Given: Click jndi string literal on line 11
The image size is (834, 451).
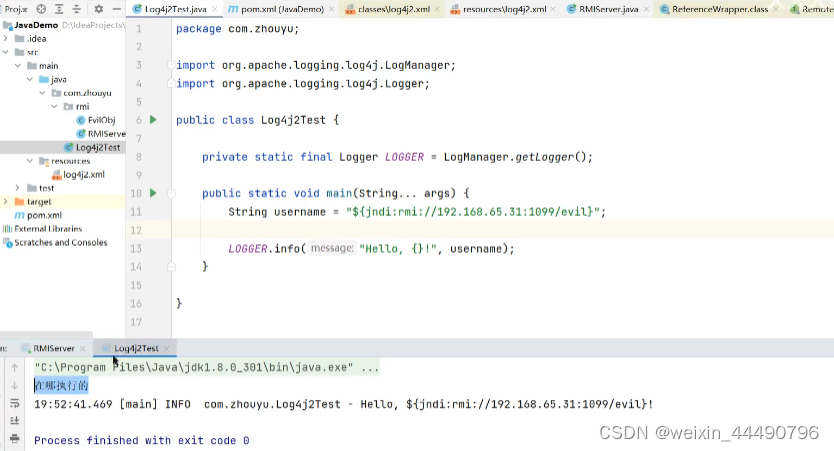Looking at the screenshot, I should (x=473, y=212).
